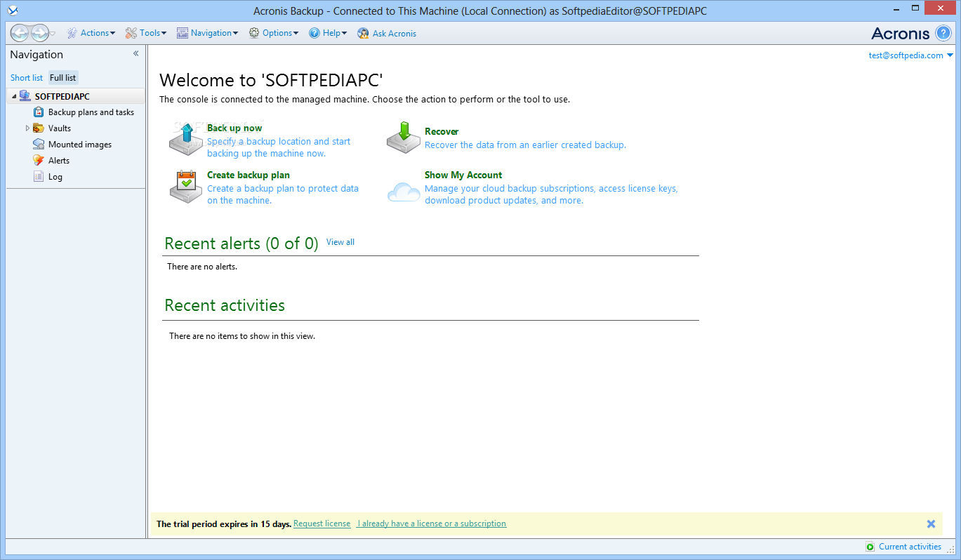961x560 pixels.
Task: Click the Back up now heading
Action: (234, 128)
